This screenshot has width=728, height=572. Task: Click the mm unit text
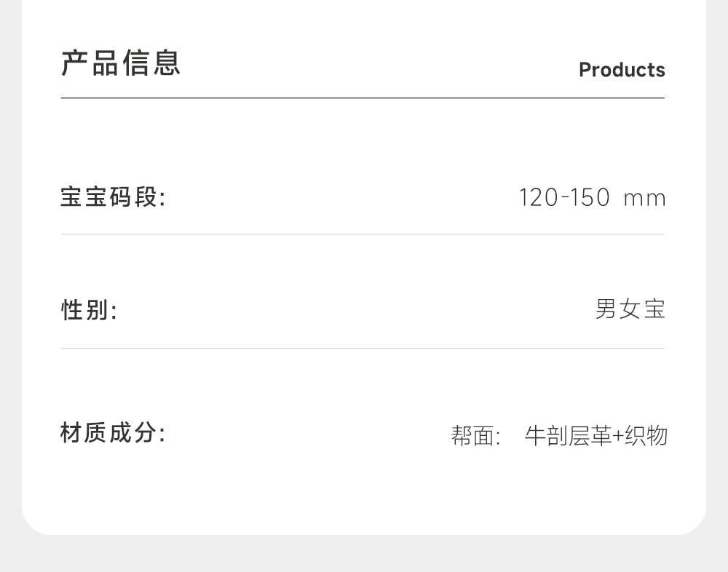click(x=644, y=198)
